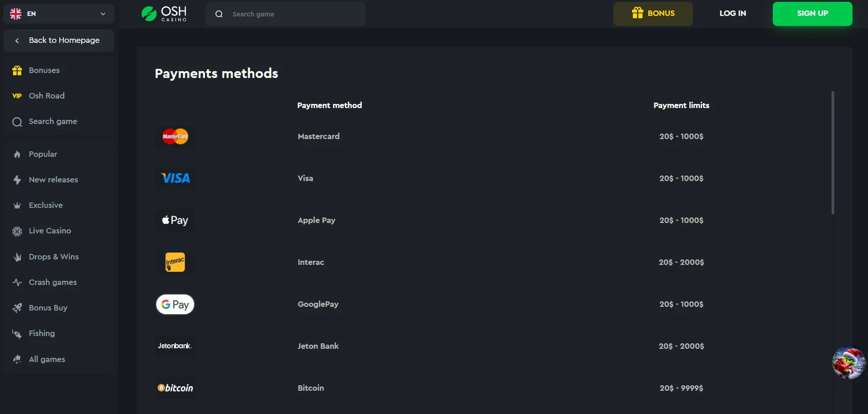The image size is (868, 414).
Task: Click the Interac payment logo
Action: (175, 262)
